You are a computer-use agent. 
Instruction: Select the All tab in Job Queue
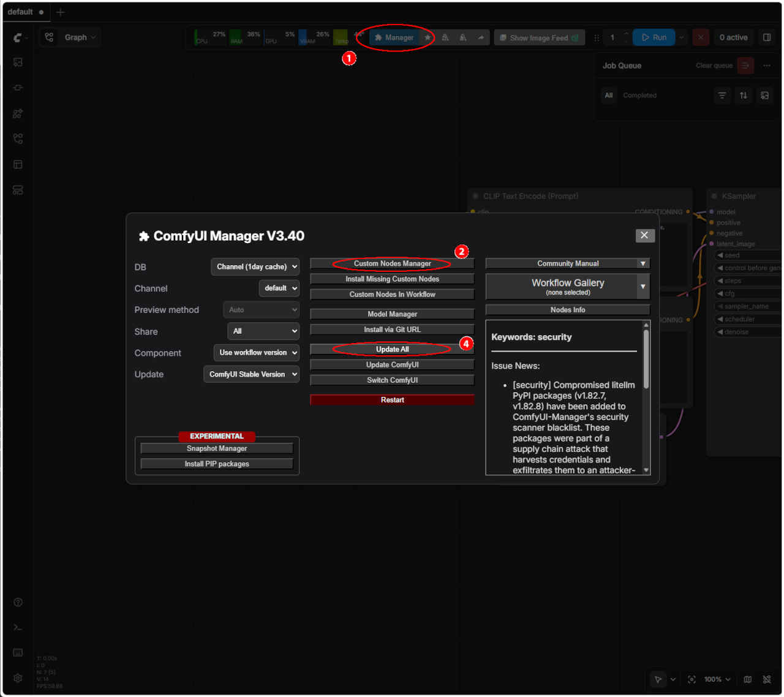[x=608, y=96]
